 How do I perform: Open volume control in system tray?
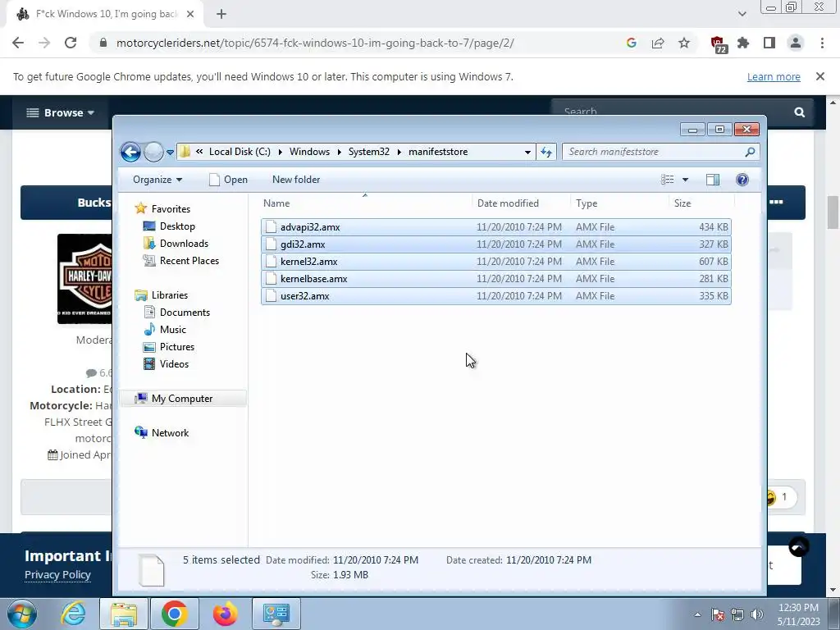(757, 614)
